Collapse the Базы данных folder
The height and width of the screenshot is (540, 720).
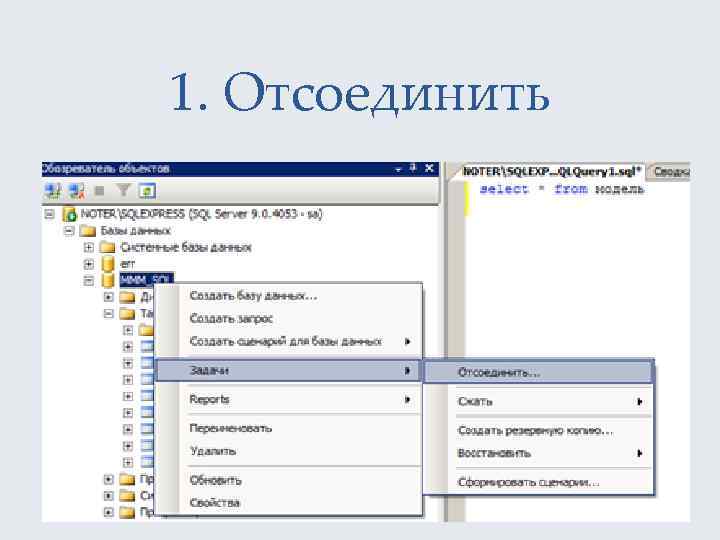tap(69, 231)
